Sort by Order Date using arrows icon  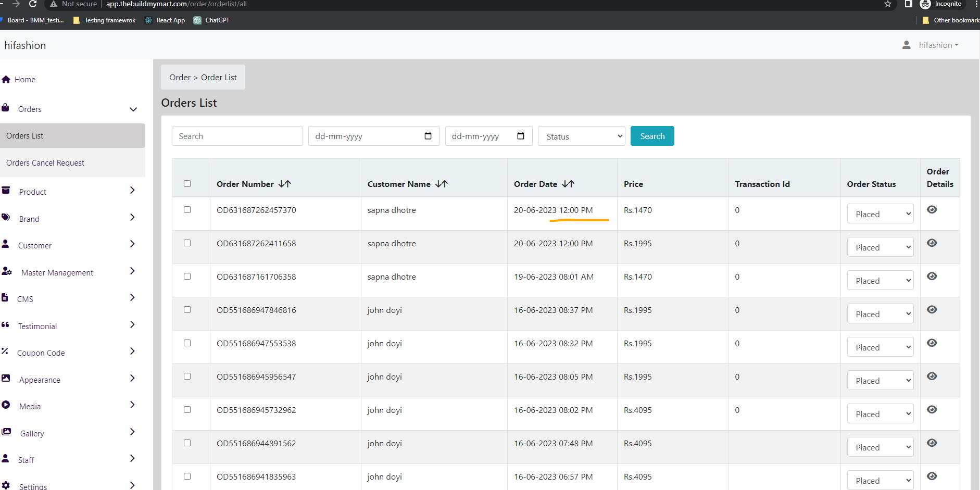point(568,184)
